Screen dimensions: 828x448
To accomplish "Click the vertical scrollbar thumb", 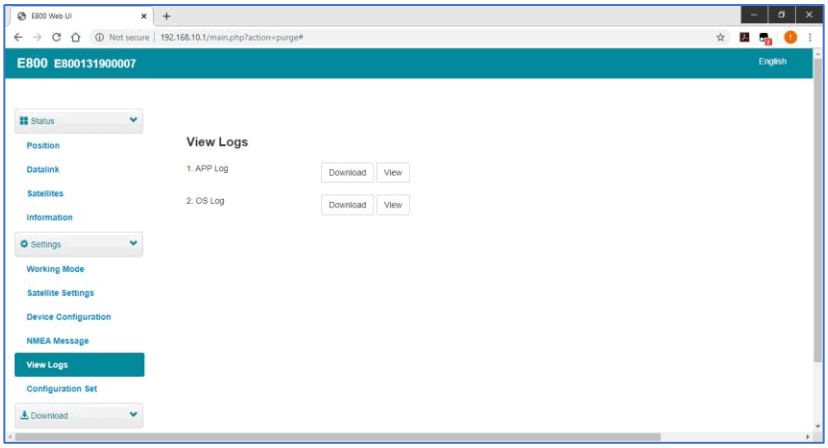I will [x=818, y=211].
